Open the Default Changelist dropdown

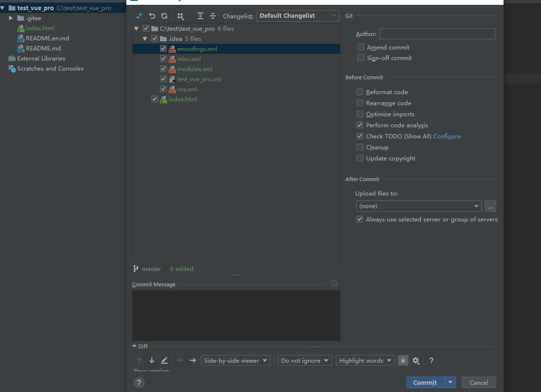point(297,16)
